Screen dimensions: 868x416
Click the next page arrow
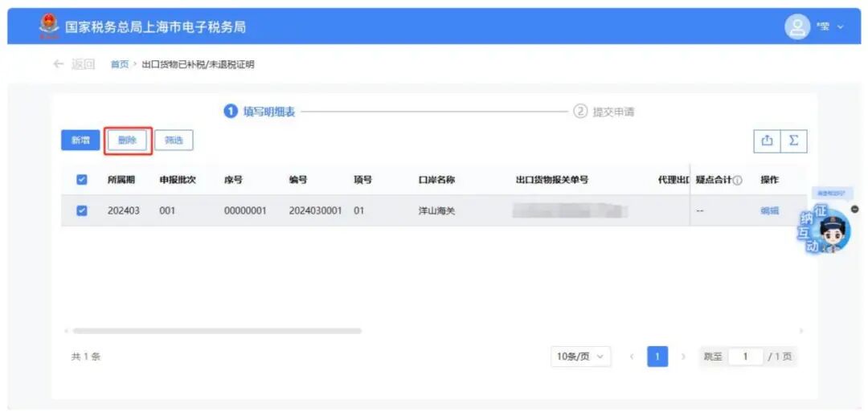(x=684, y=357)
